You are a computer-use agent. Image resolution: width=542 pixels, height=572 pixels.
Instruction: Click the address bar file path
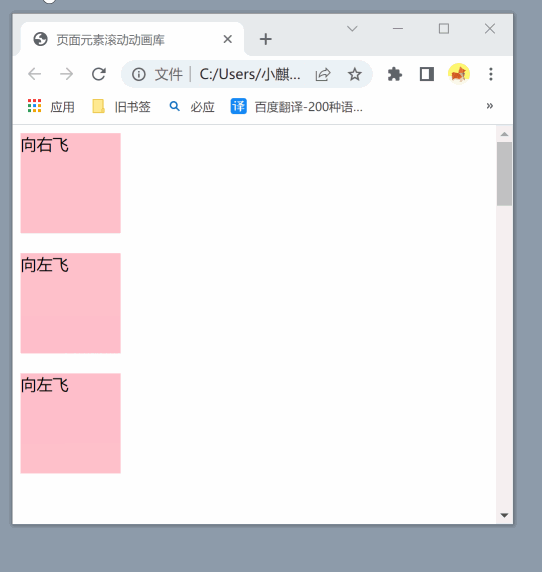tap(250, 74)
